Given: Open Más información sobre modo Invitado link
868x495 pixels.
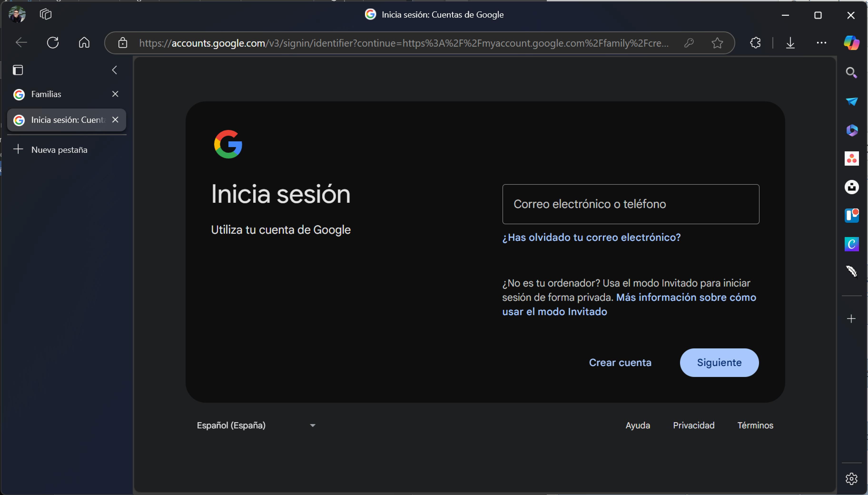Looking at the screenshot, I should click(629, 305).
